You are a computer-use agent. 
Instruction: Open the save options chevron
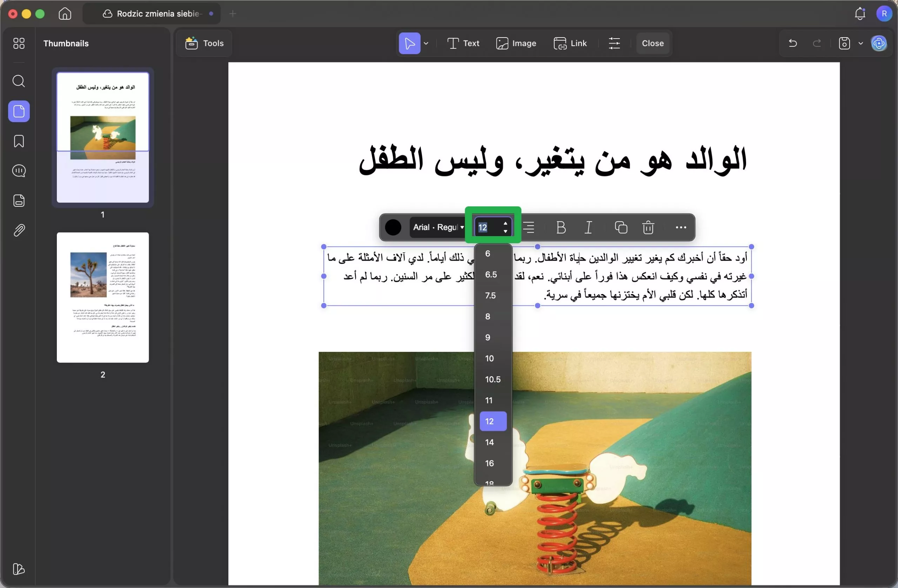click(861, 43)
